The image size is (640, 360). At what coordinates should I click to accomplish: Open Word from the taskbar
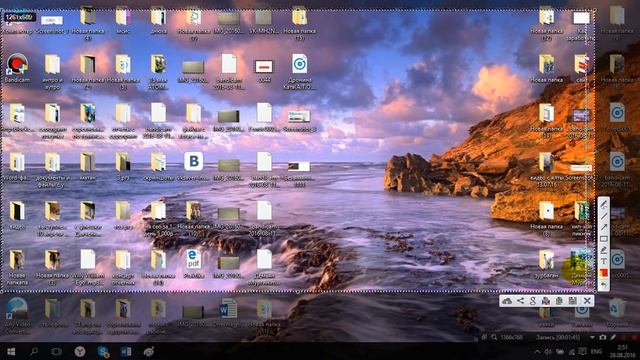pyautogui.click(x=126, y=351)
